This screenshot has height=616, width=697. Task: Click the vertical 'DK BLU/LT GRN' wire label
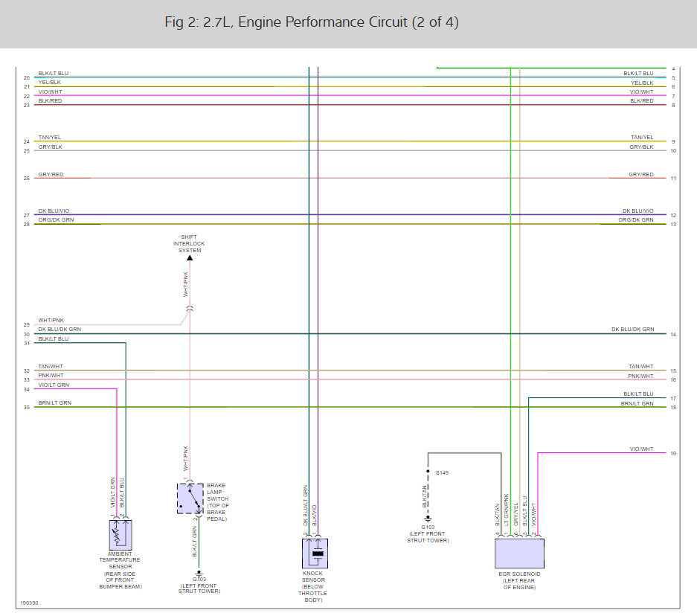pos(306,506)
